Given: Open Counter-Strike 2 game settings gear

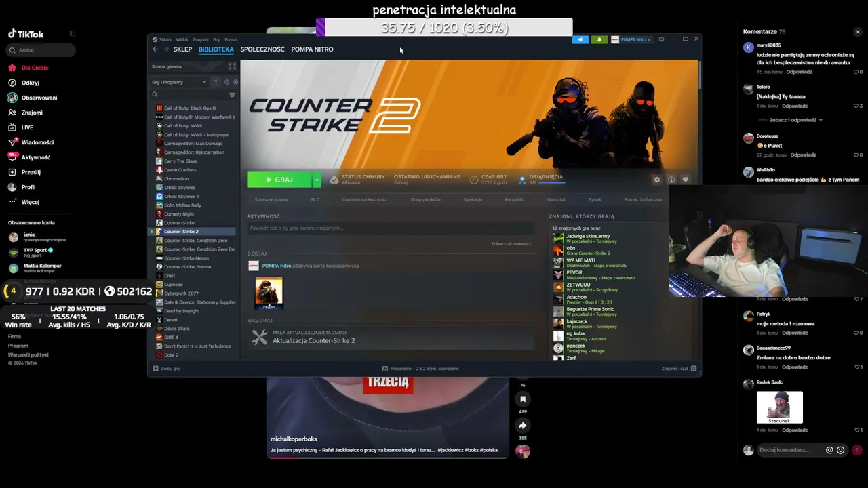Looking at the screenshot, I should (x=656, y=180).
